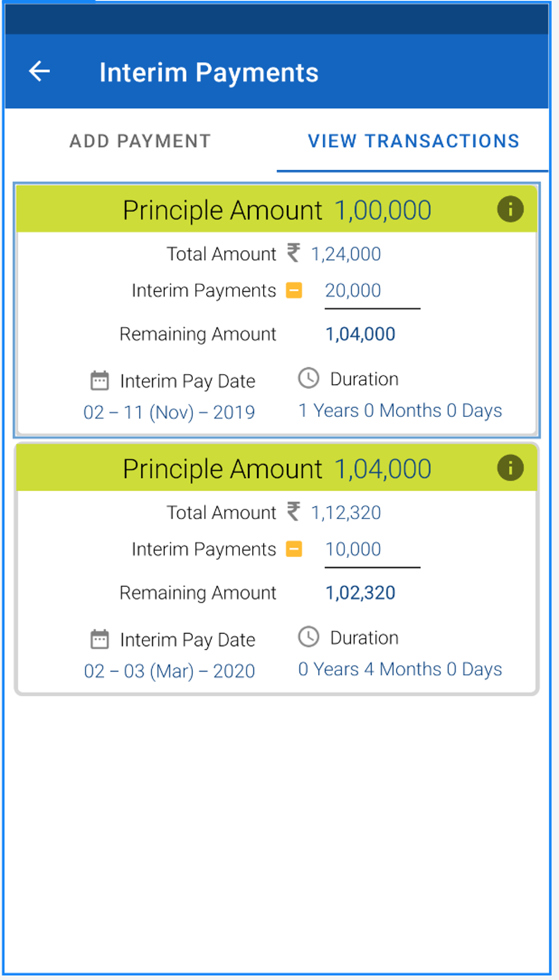Click clock Duration icon in second card
Screen dimensions: 559x980
tap(309, 637)
